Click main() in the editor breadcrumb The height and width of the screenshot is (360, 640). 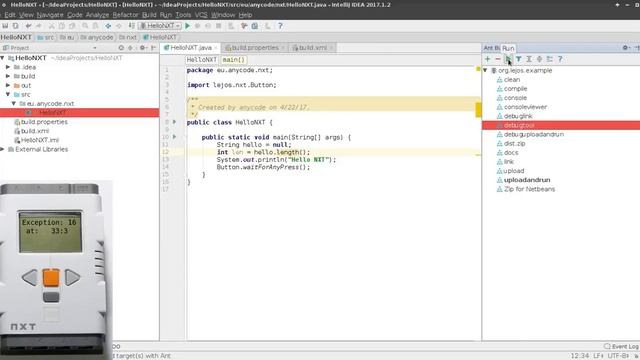point(233,60)
